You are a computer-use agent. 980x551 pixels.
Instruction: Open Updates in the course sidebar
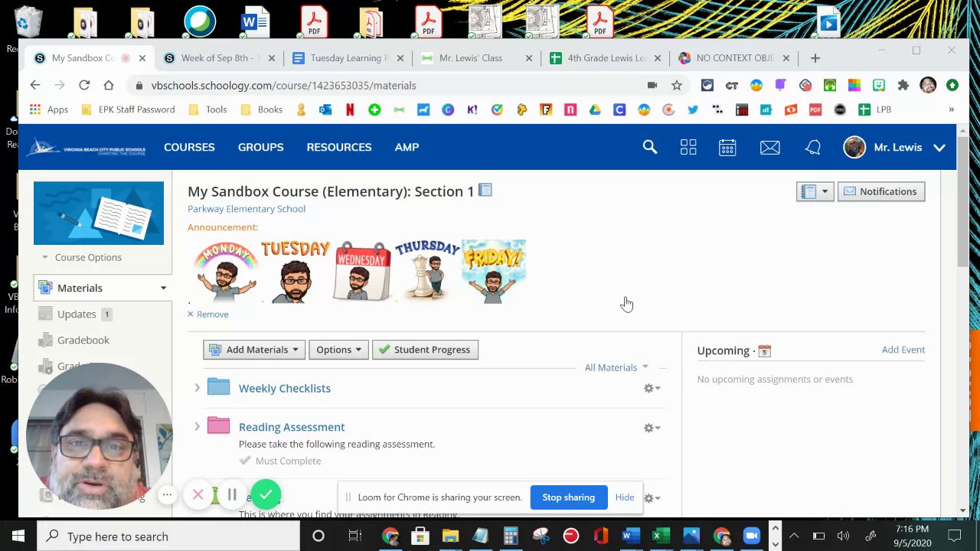coord(77,314)
